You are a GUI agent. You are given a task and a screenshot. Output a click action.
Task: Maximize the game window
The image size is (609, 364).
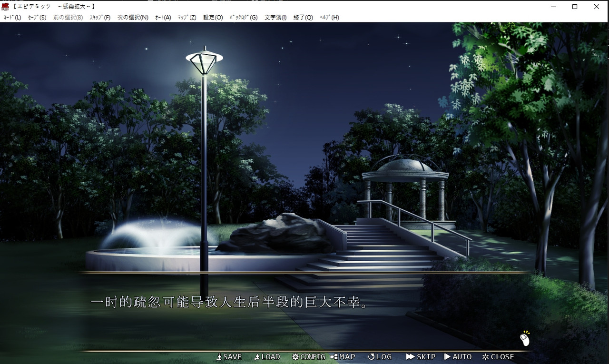tap(575, 7)
